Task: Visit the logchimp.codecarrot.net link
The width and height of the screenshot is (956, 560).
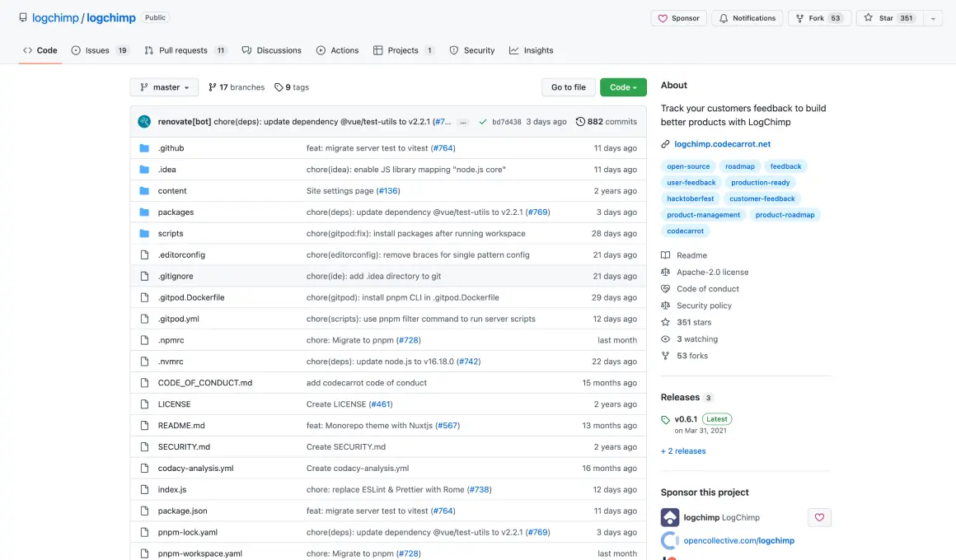Action: (721, 143)
